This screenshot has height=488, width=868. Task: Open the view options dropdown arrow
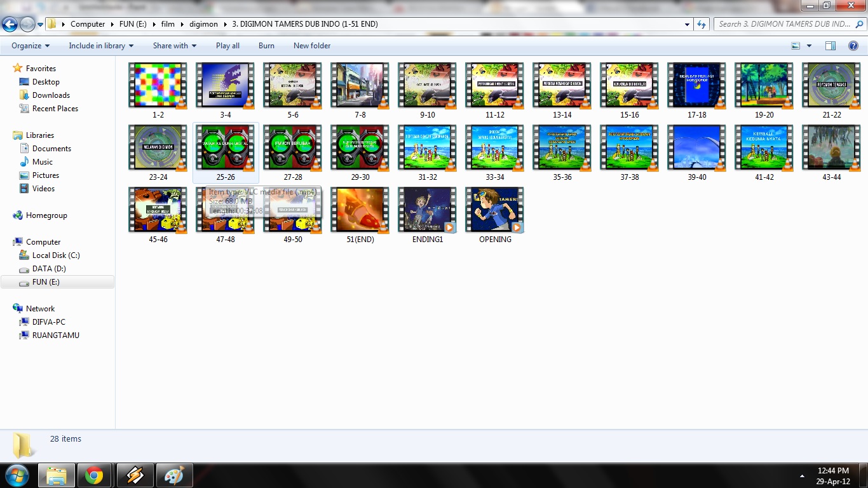click(809, 46)
